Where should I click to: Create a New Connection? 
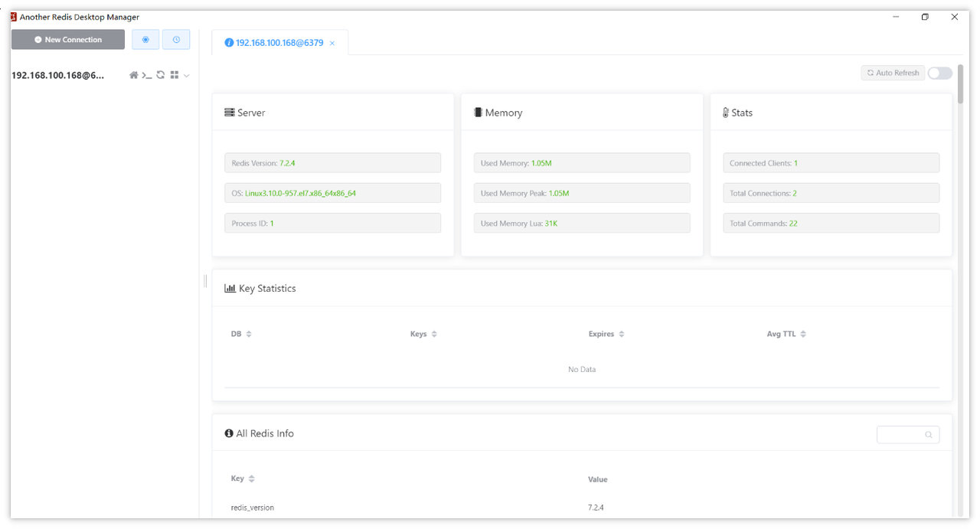coord(68,40)
